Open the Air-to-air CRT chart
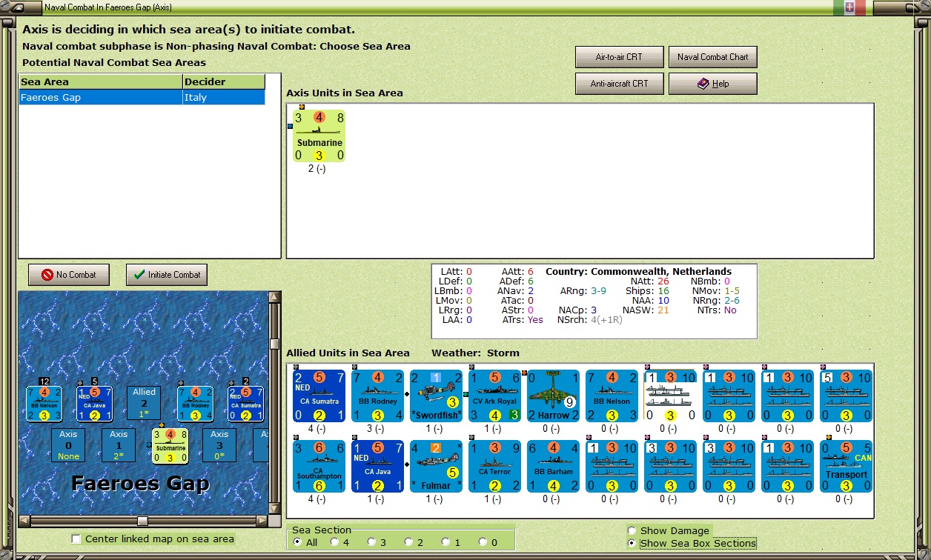This screenshot has height=560, width=931. (619, 57)
